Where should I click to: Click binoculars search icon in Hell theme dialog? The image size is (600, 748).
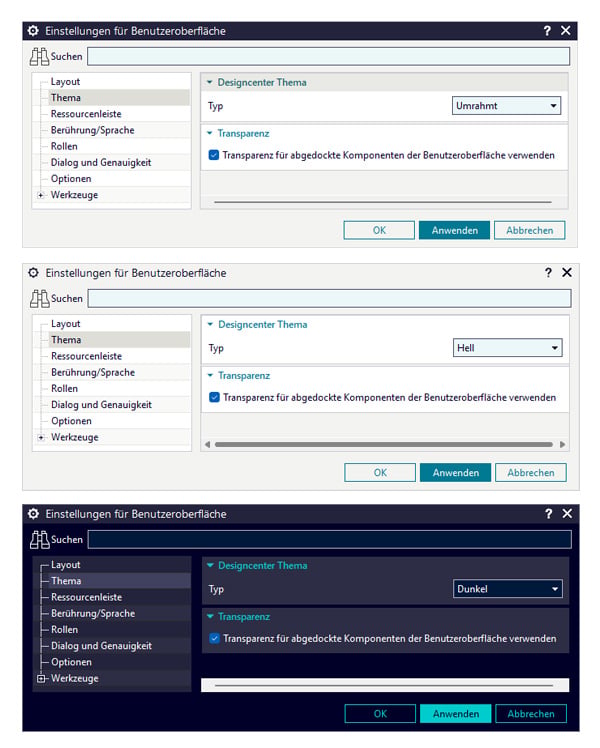[x=40, y=299]
